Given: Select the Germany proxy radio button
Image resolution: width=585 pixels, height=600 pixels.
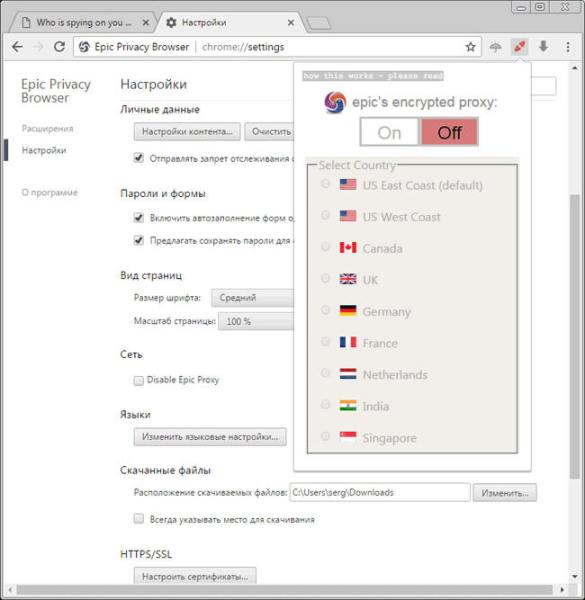Looking at the screenshot, I should click(325, 310).
